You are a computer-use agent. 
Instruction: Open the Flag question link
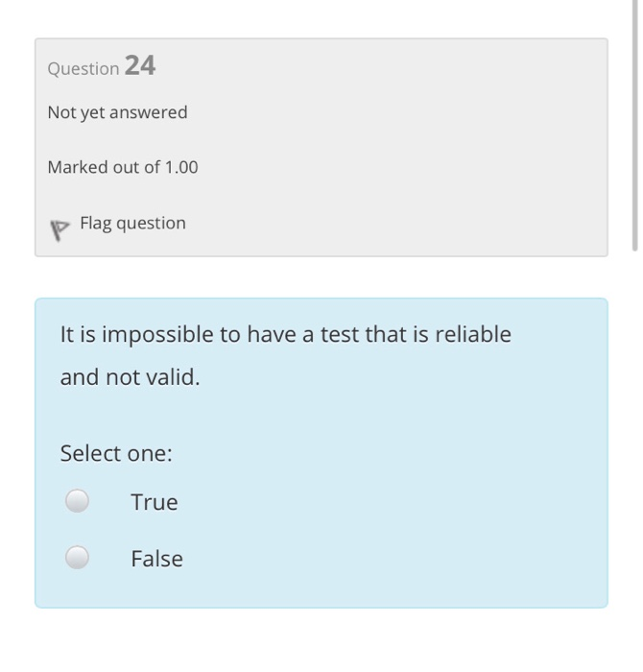coord(132,224)
